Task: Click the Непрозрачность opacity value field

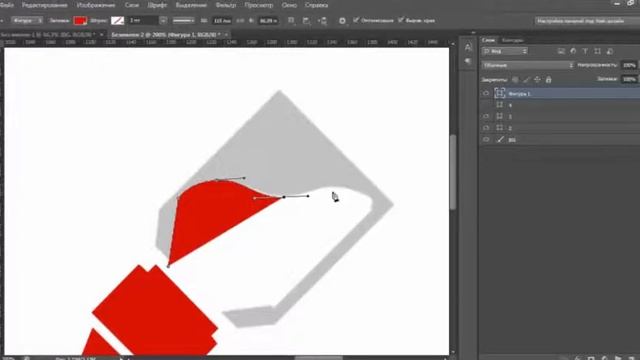Action: [629, 65]
